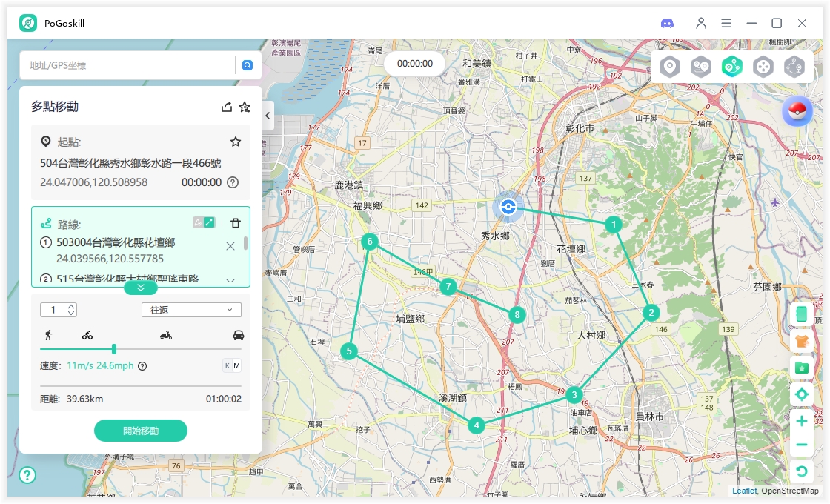This screenshot has width=830, height=504.
Task: Open the phone device icon on right toolbar
Action: click(801, 314)
